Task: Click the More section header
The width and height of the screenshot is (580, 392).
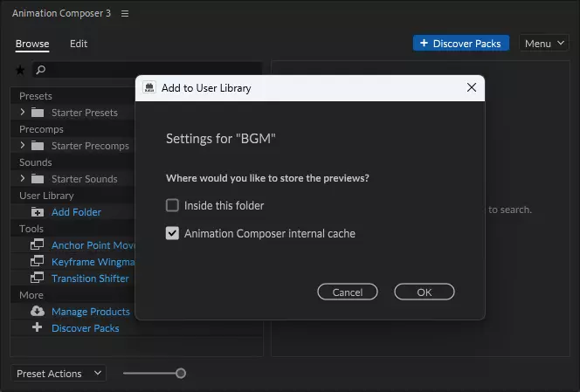Action: (31, 295)
